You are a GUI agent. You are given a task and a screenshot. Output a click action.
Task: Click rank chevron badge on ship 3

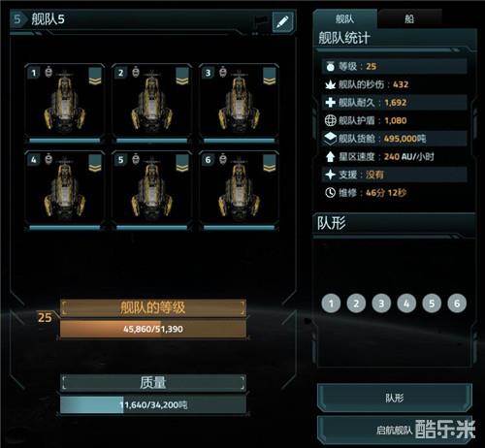pyautogui.click(x=270, y=76)
